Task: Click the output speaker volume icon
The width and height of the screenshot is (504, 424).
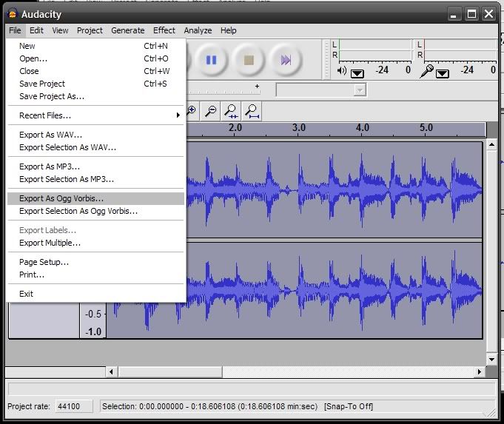Action: pyautogui.click(x=342, y=71)
